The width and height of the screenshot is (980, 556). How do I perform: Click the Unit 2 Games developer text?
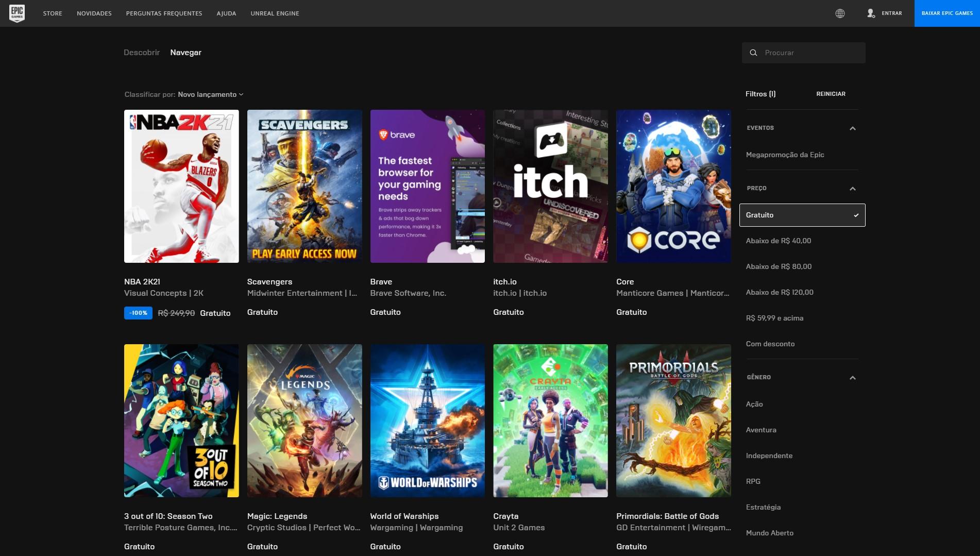pyautogui.click(x=519, y=528)
